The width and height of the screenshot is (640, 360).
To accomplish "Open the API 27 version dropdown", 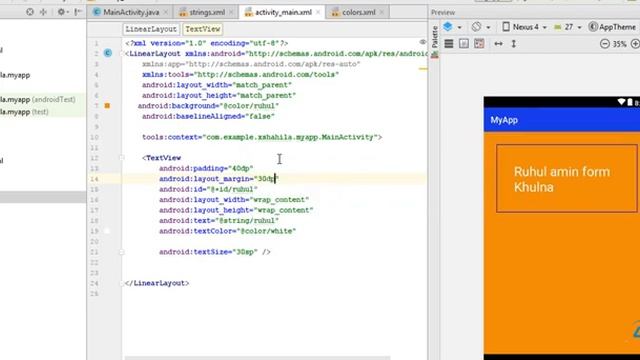I will [x=568, y=27].
